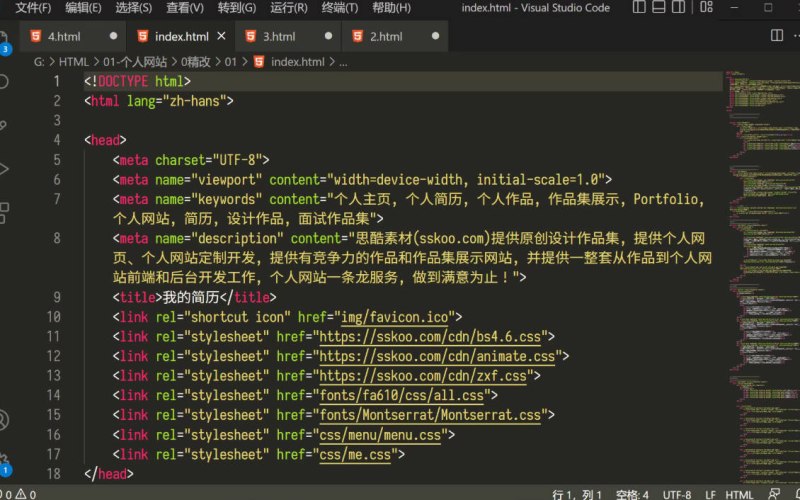This screenshot has height=500, width=800.
Task: Open the 转到(G) menu
Action: [237, 8]
